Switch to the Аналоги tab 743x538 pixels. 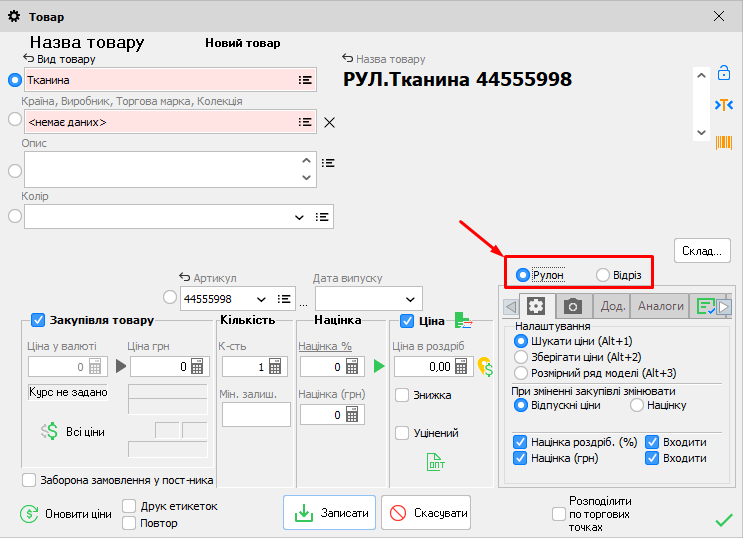[x=661, y=306]
